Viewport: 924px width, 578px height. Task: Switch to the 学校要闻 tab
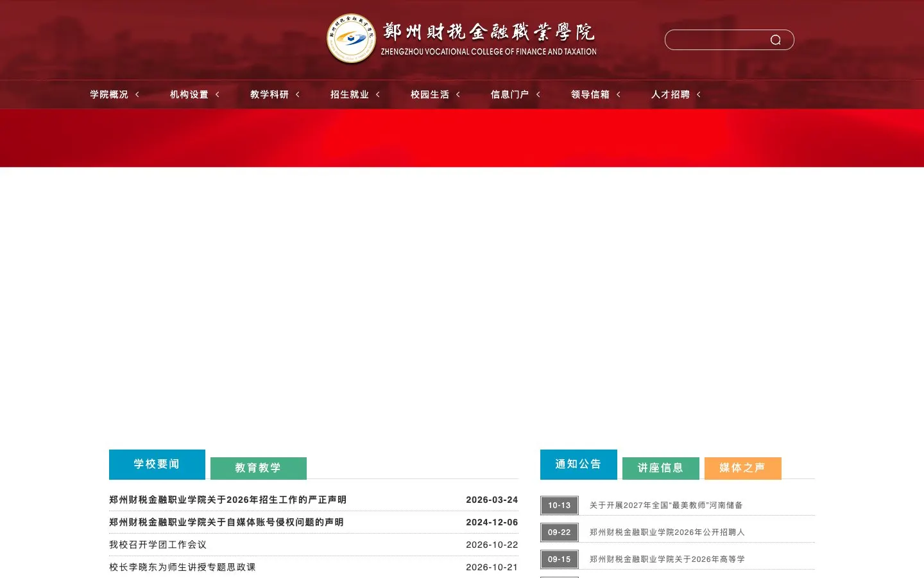click(x=157, y=464)
